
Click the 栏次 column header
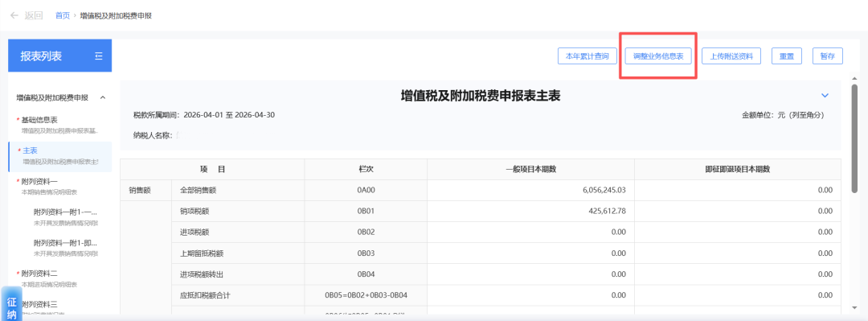tap(366, 170)
